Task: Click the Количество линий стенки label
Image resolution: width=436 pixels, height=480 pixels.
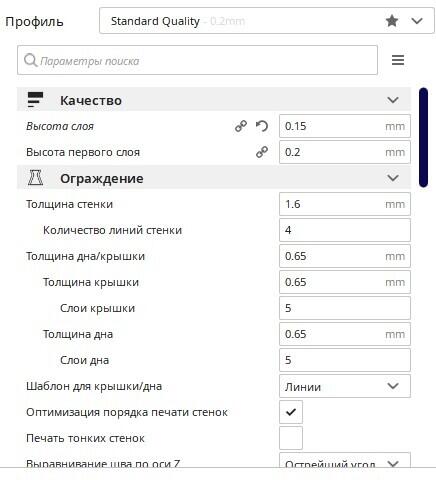Action: (x=112, y=230)
